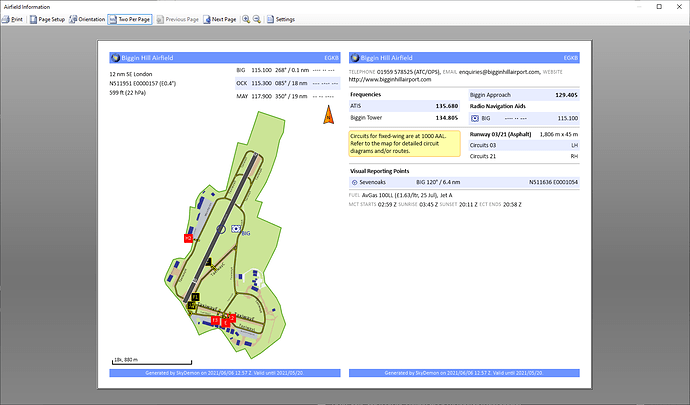Viewport: 690px width, 405px height.
Task: Click the OCK 115.300 navaid row
Action: [x=287, y=83]
